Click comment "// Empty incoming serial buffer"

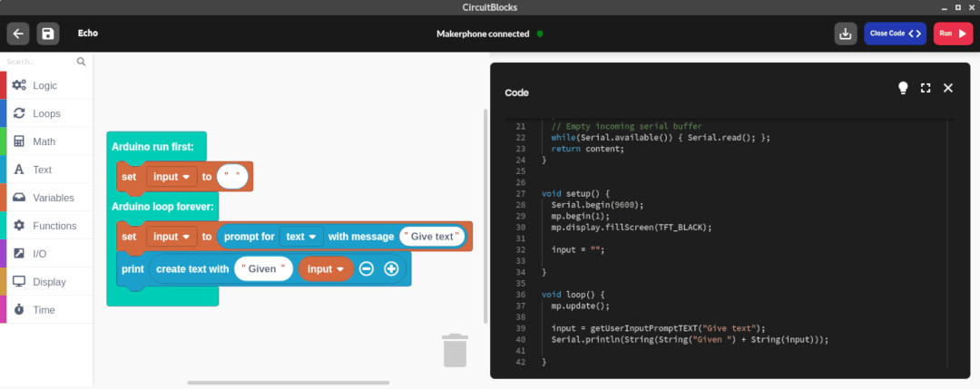point(626,126)
